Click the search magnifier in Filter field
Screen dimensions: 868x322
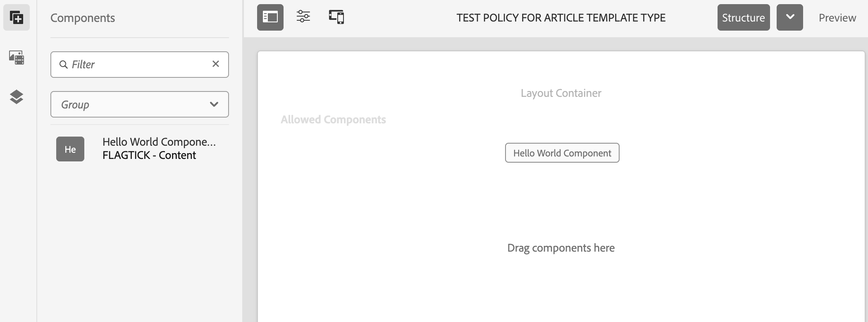pos(64,65)
